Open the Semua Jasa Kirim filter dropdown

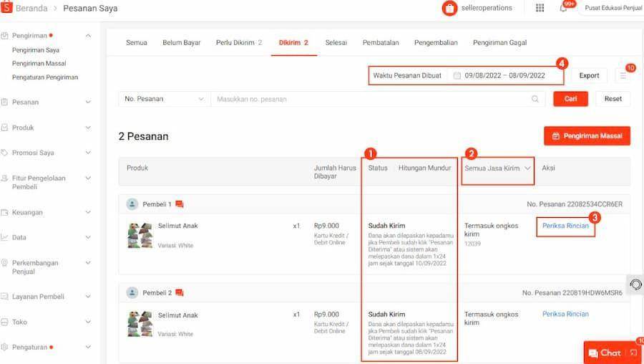pyautogui.click(x=497, y=168)
